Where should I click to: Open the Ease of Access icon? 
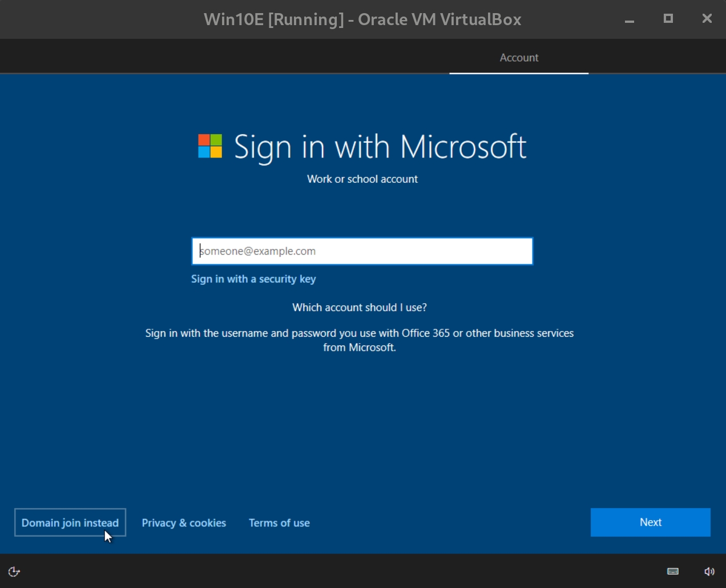click(x=14, y=571)
